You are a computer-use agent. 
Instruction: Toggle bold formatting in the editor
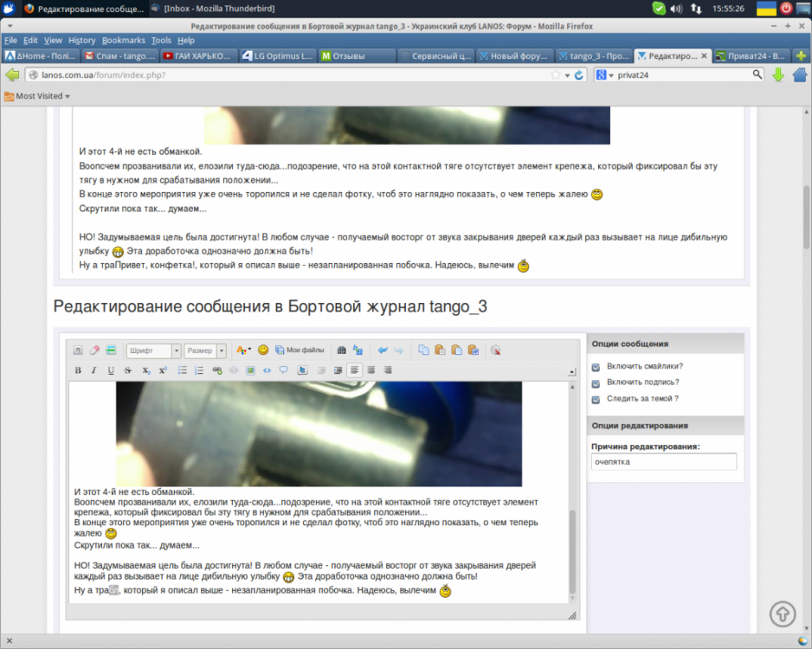coord(78,370)
